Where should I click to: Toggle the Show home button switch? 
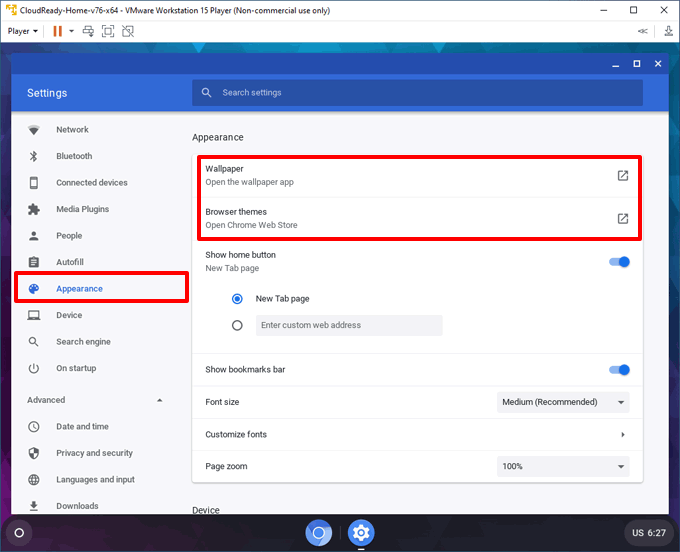pos(619,262)
